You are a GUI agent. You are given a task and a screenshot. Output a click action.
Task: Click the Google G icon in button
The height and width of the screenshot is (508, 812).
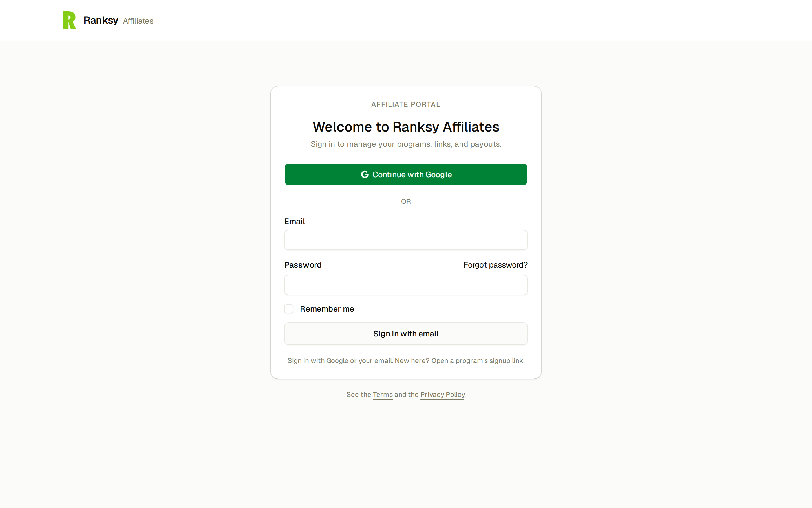coord(364,174)
